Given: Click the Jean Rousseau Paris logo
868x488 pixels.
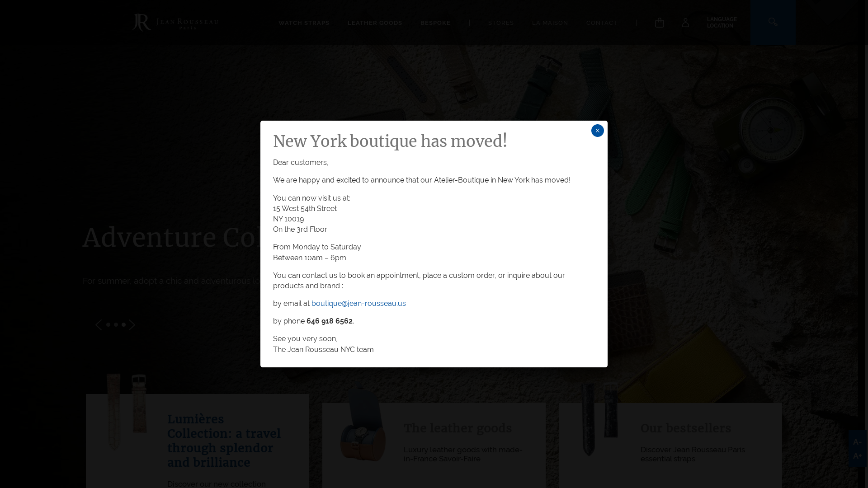Looking at the screenshot, I should coord(175,23).
